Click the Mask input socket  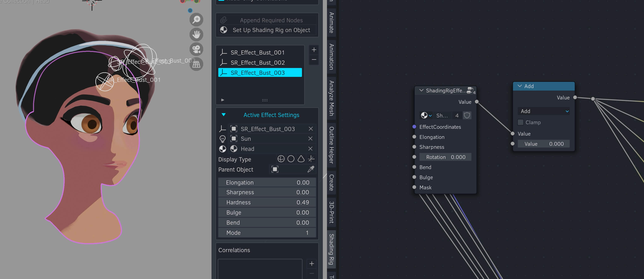pyautogui.click(x=414, y=187)
